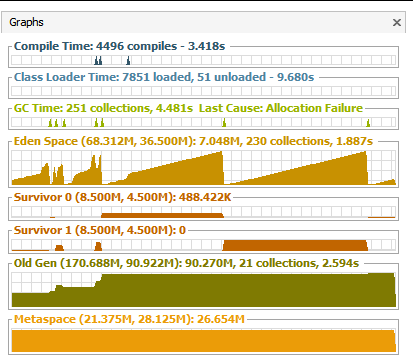
Task: Click the Compile Time 4496 compiles label
Action: tap(119, 46)
